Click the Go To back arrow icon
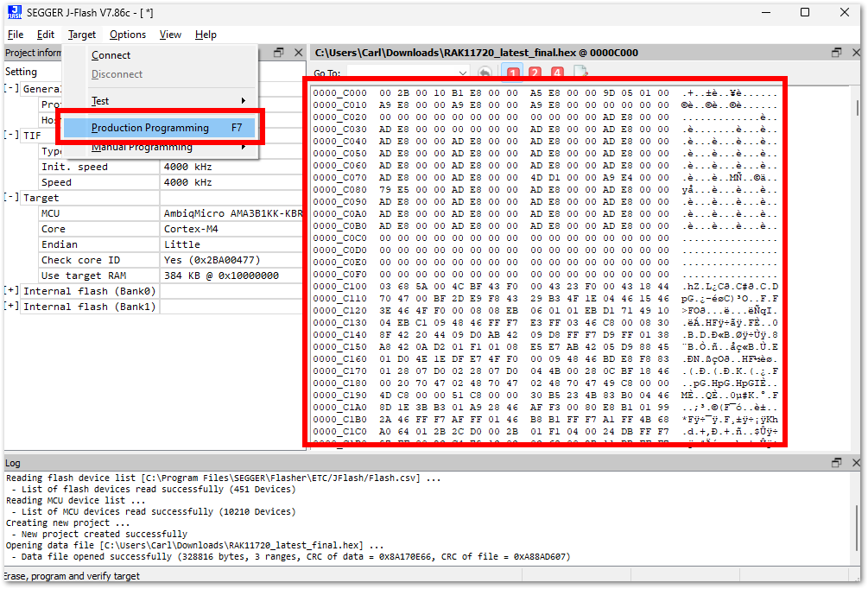Image resolution: width=868 pixels, height=589 pixels. (x=485, y=73)
